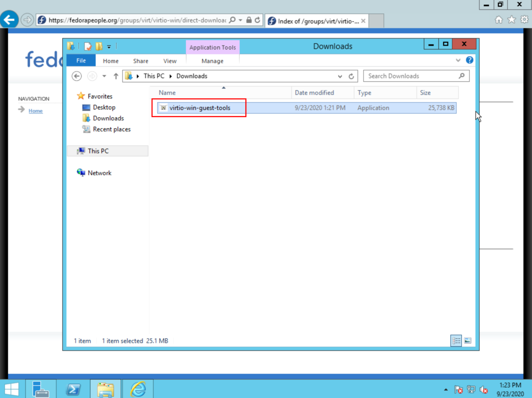Viewport: 532px width, 398px height.
Task: Open Server Manager from taskbar
Action: pos(41,389)
